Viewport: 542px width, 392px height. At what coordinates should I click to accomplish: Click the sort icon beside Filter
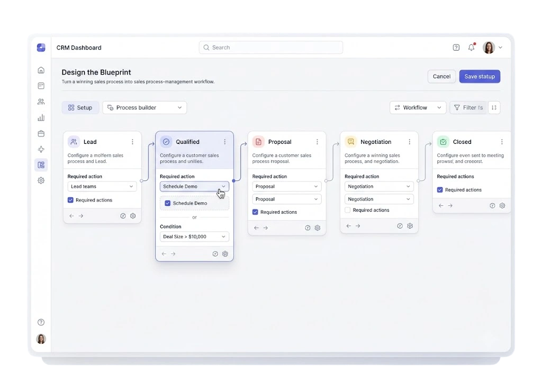click(x=494, y=107)
